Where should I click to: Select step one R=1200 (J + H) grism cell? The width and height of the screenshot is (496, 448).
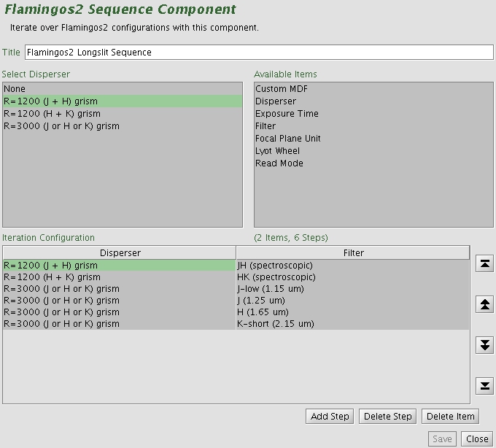(119, 265)
